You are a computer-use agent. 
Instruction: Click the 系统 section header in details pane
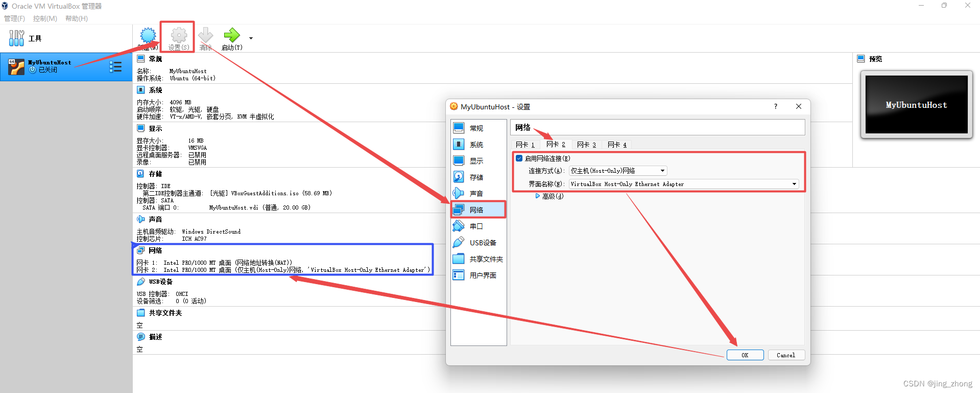pyautogui.click(x=155, y=90)
